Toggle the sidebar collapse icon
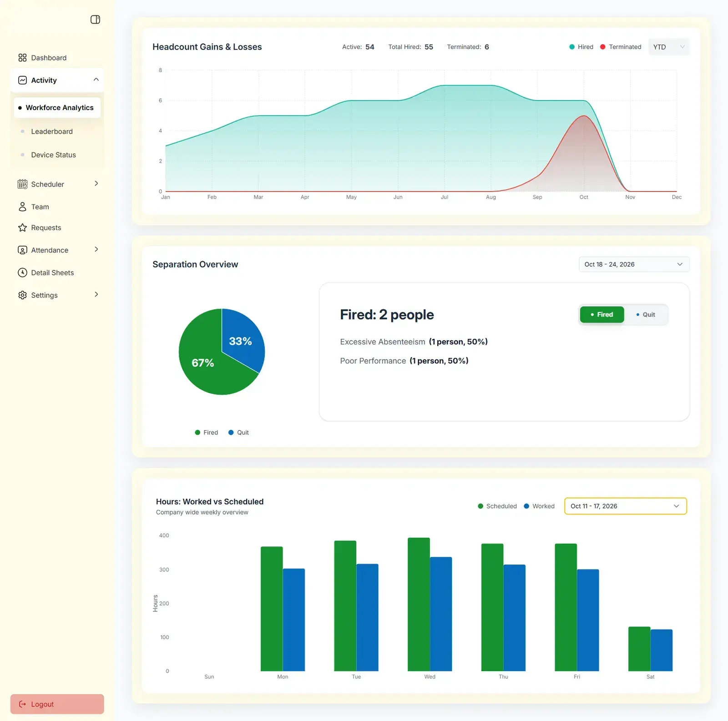The image size is (728, 721). 95,20
